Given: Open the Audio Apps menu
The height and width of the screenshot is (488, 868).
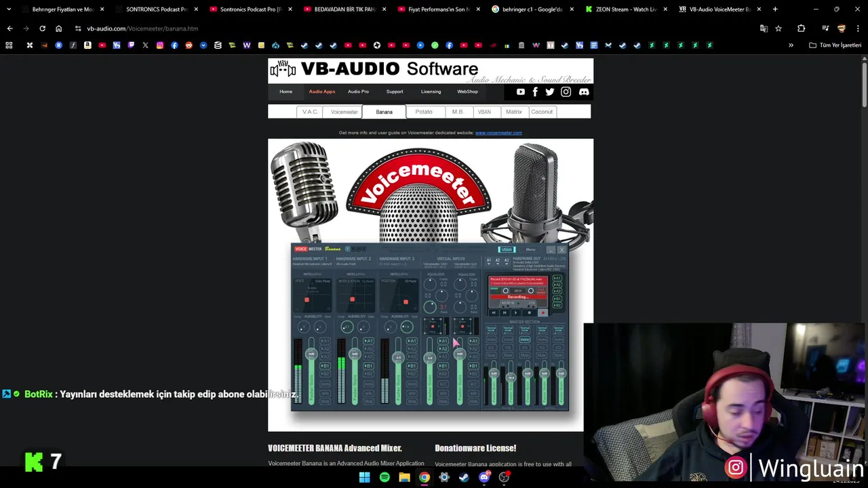Looking at the screenshot, I should pos(322,91).
